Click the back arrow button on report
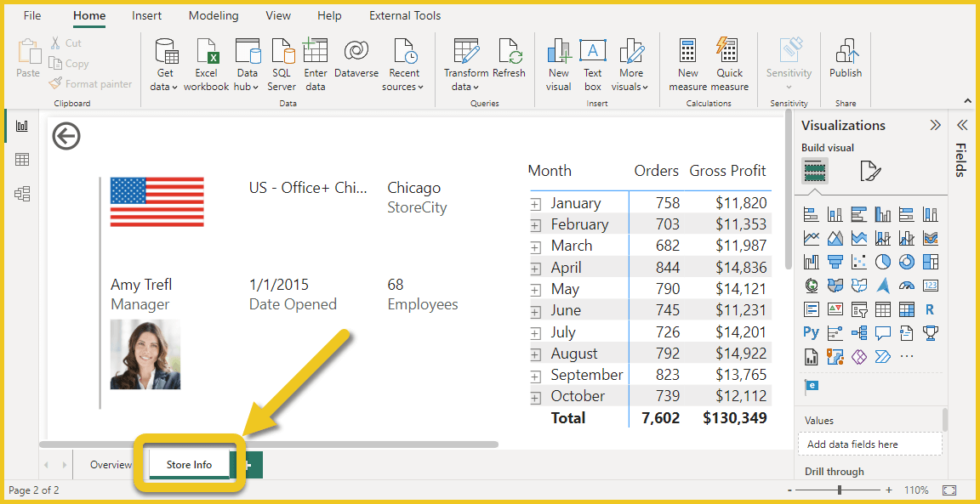This screenshot has width=980, height=504. click(66, 136)
